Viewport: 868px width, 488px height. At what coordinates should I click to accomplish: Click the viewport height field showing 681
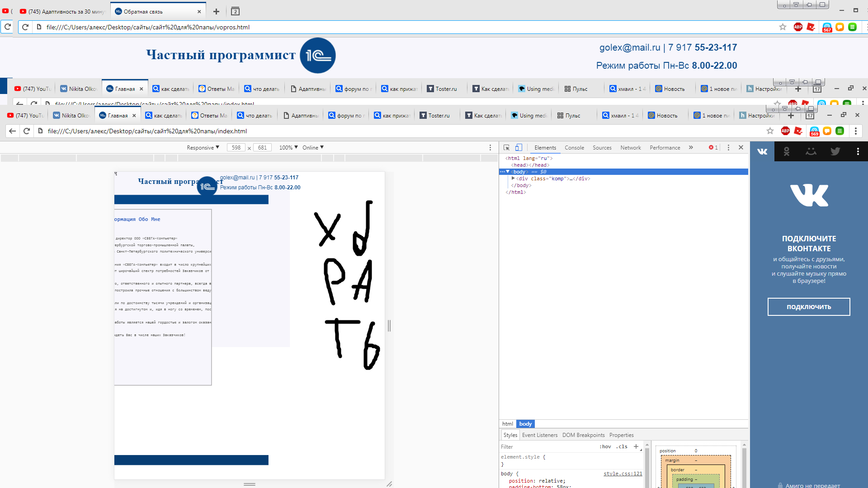[262, 148]
